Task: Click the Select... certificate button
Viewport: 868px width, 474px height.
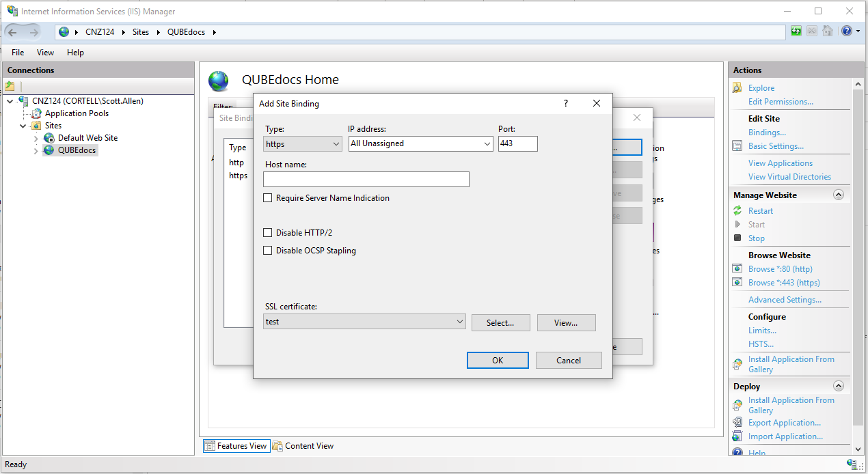Action: (x=500, y=322)
